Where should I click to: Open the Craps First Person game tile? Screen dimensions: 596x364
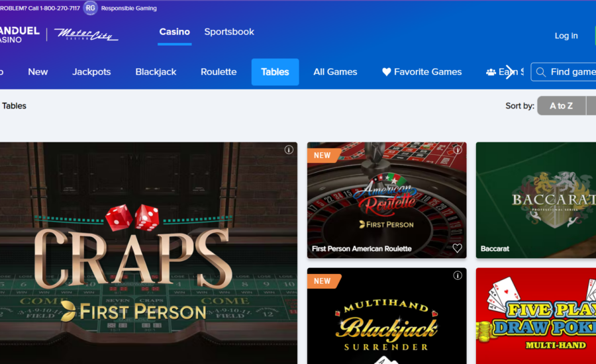(x=148, y=253)
